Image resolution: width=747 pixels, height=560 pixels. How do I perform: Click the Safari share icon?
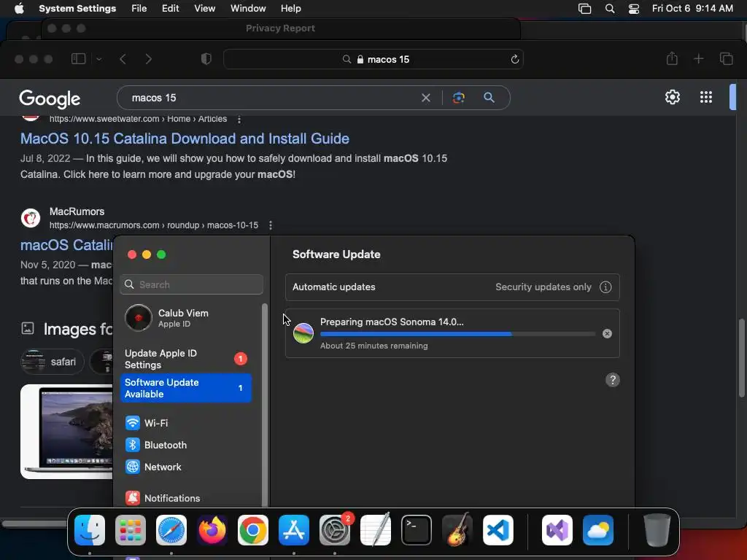pyautogui.click(x=672, y=58)
